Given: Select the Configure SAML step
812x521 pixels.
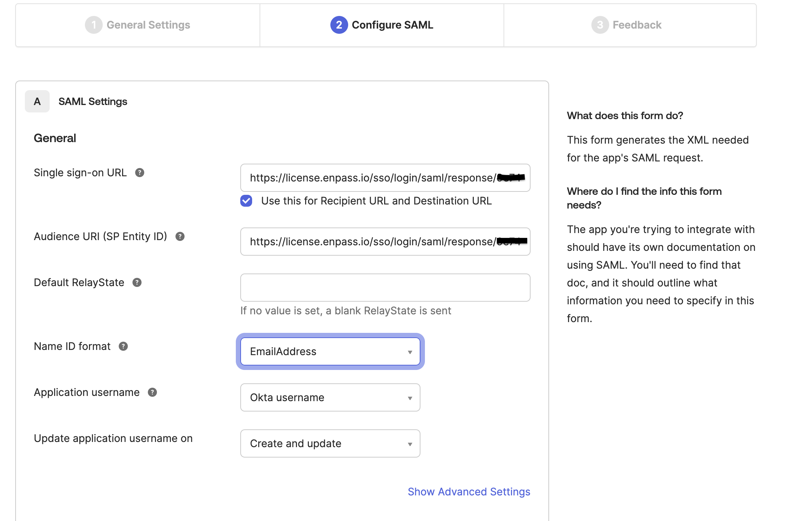Looking at the screenshot, I should (392, 25).
